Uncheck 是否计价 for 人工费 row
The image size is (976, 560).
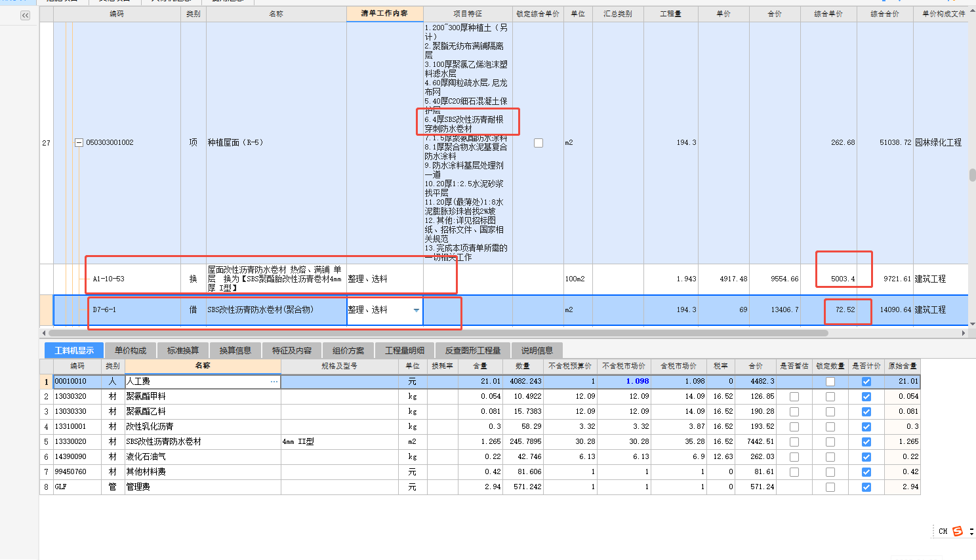pos(866,382)
